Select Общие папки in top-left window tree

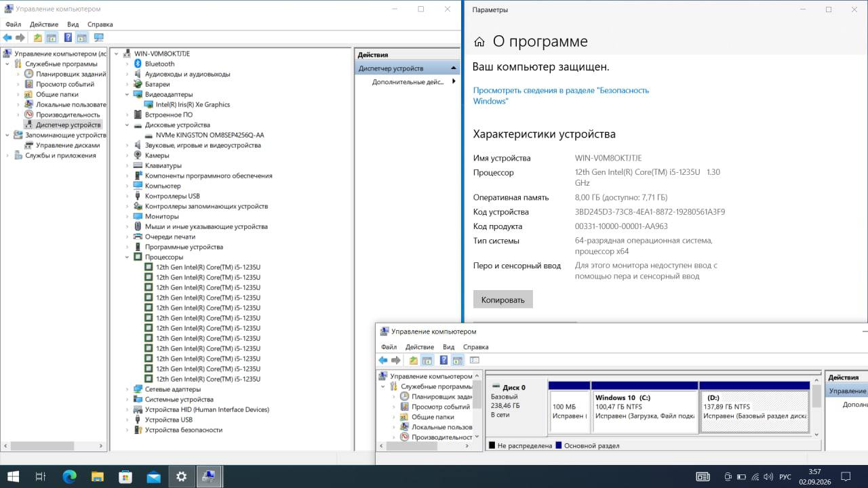coord(58,94)
